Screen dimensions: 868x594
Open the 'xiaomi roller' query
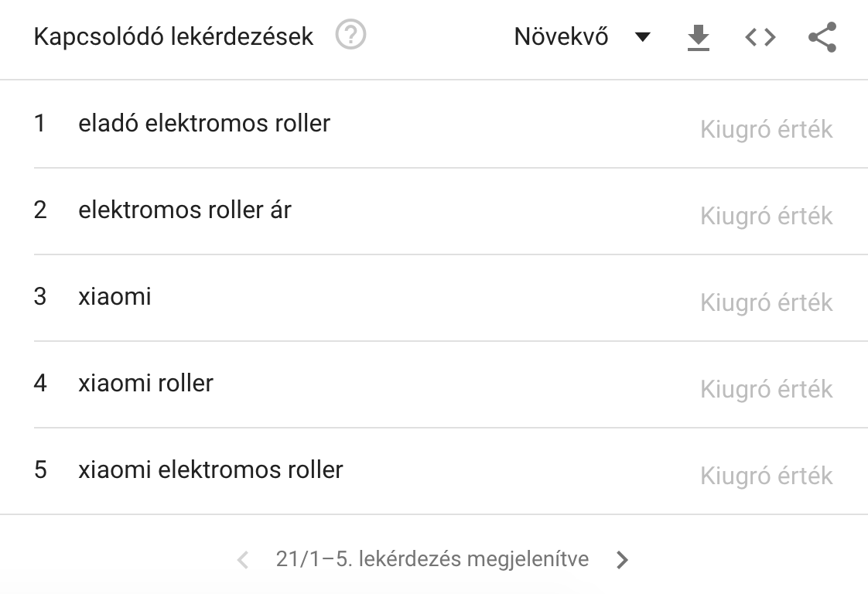[145, 383]
